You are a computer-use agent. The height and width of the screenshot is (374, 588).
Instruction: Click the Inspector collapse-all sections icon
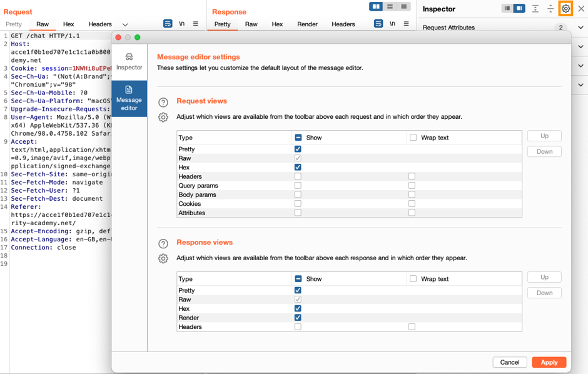coord(550,8)
